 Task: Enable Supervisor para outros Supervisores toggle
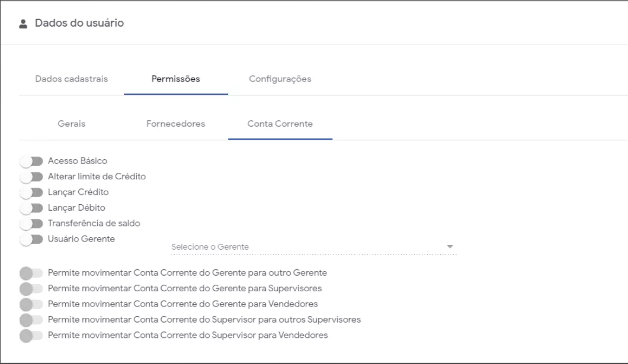[32, 320]
